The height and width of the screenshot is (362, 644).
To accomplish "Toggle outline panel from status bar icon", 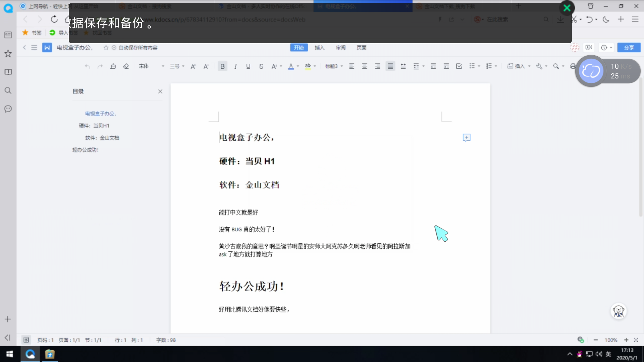I will coord(26,340).
